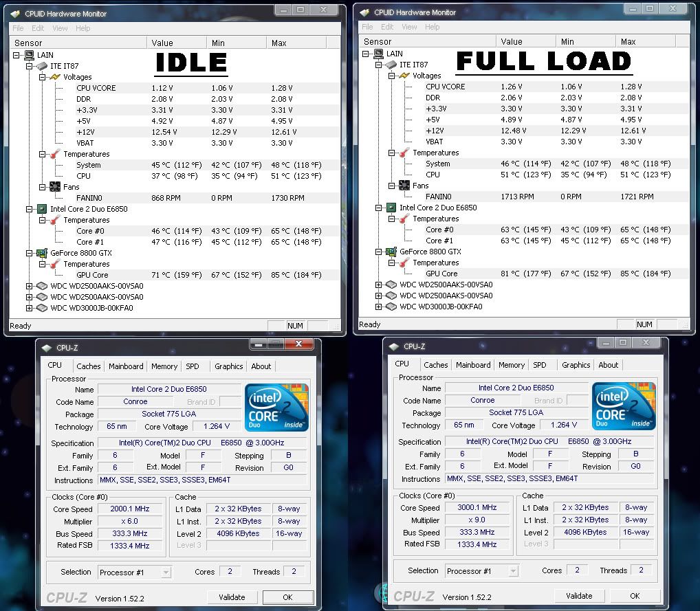
Task: Open About tab in right CPU-Z
Action: (x=608, y=365)
